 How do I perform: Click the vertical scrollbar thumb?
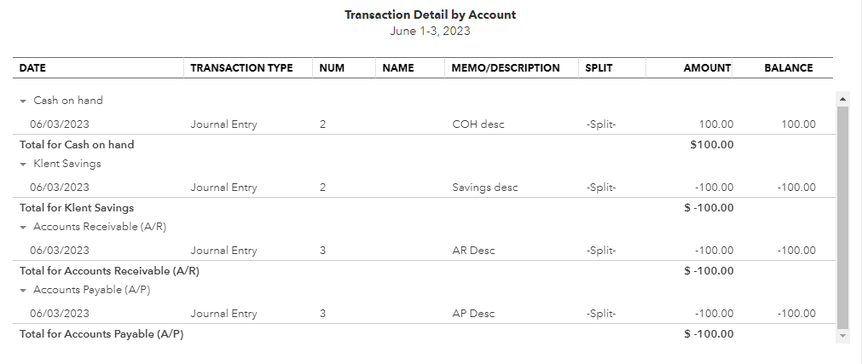click(x=842, y=217)
